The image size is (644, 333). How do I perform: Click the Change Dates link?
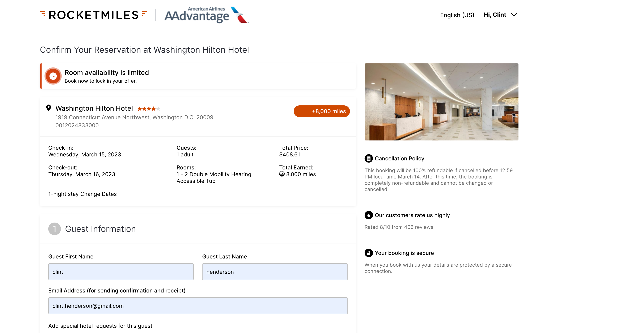pos(98,194)
